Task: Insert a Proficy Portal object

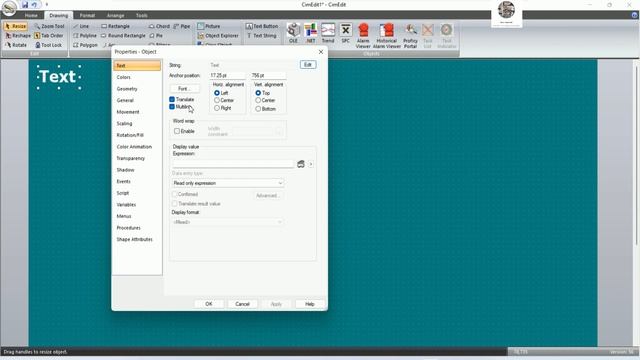Action: [410, 36]
